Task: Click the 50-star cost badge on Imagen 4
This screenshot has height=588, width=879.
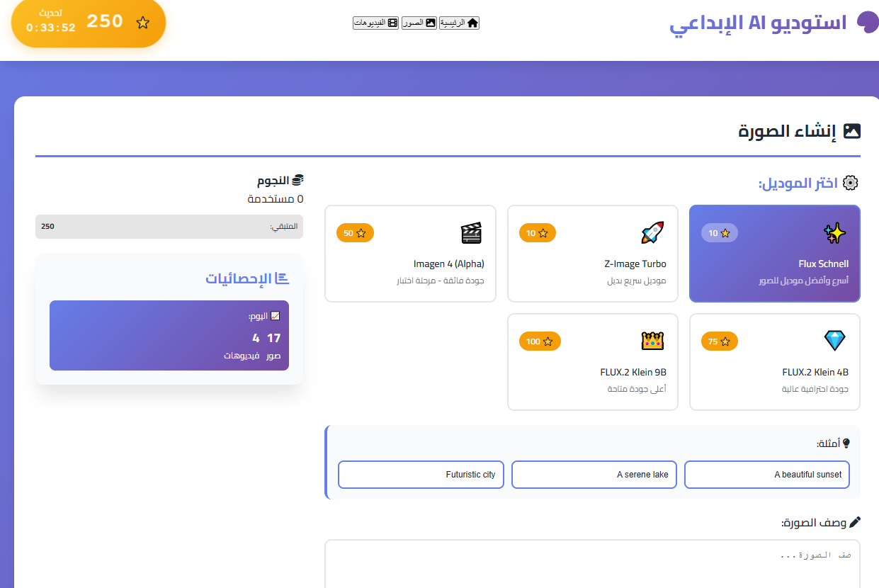Action: tap(355, 233)
